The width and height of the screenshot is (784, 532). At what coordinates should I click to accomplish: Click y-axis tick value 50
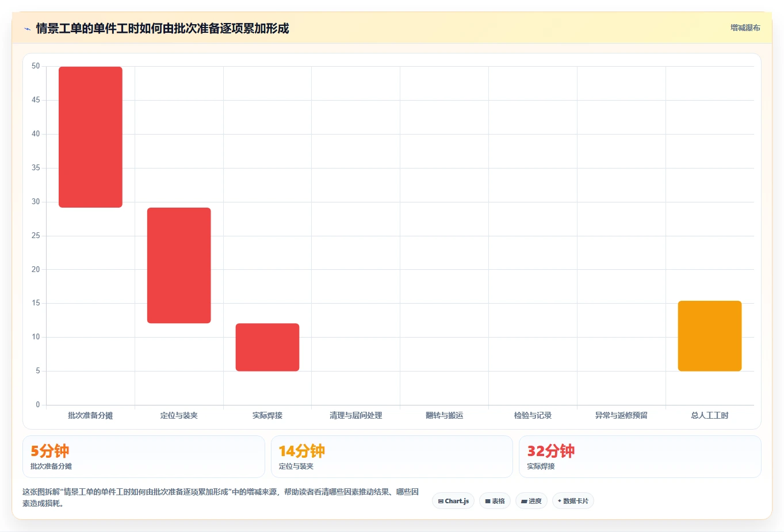(x=36, y=66)
